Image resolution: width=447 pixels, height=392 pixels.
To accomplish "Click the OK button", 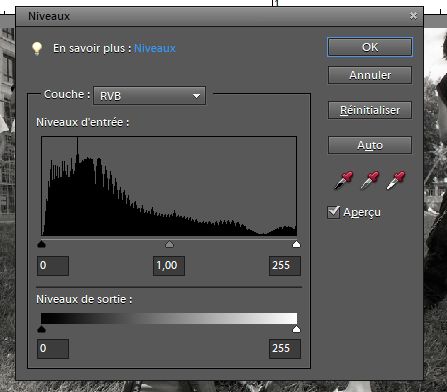I will point(370,47).
